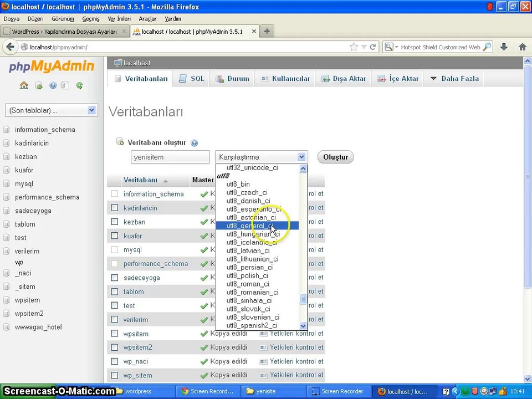Click the reload page icon in address bar

pos(373,47)
